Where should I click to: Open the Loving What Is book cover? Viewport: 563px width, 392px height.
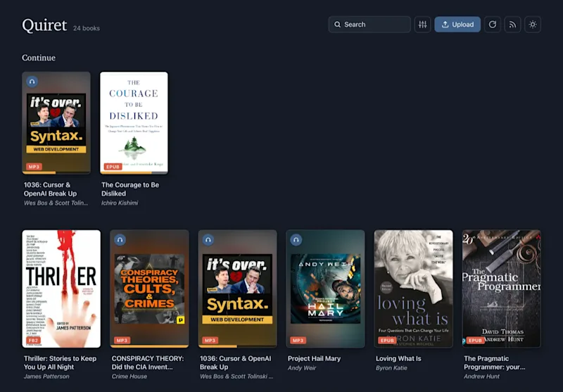[413, 289]
